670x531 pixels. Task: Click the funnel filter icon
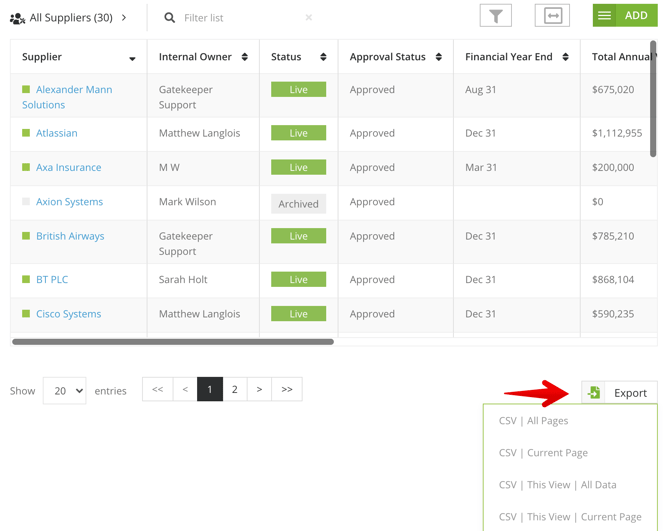(x=495, y=16)
